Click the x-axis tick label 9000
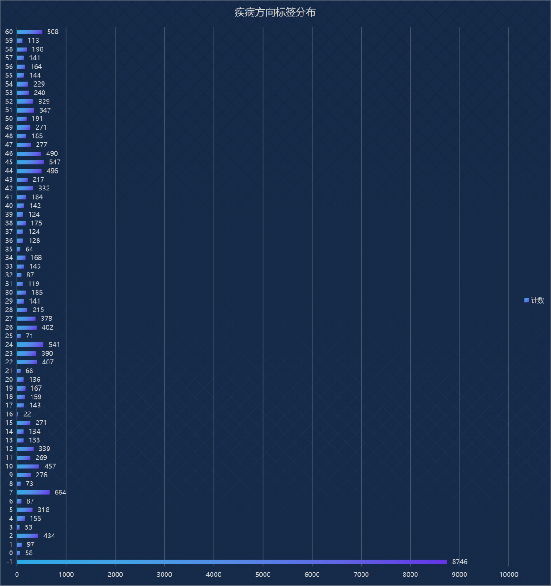The height and width of the screenshot is (586, 551). pos(459,574)
